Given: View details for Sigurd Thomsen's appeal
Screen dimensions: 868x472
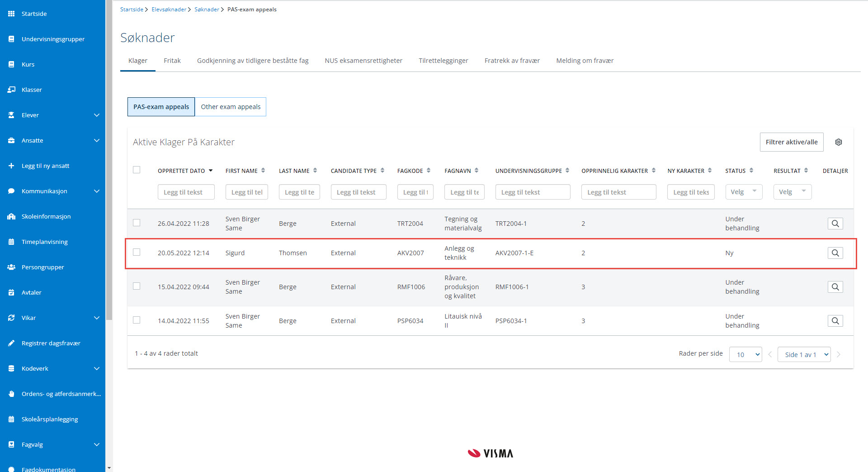Looking at the screenshot, I should point(835,253).
